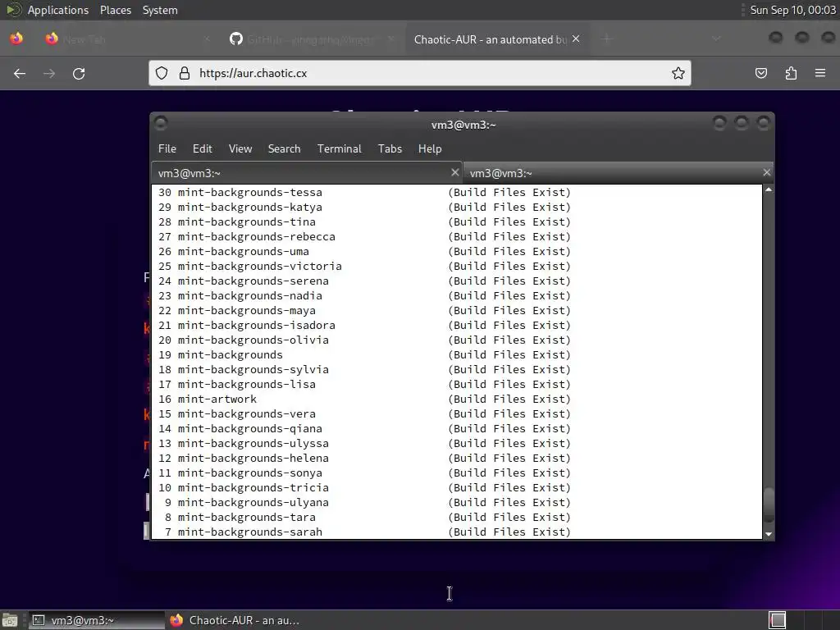840x630 pixels.
Task: Click show desktop icon in bottom panel
Action: click(x=10, y=620)
